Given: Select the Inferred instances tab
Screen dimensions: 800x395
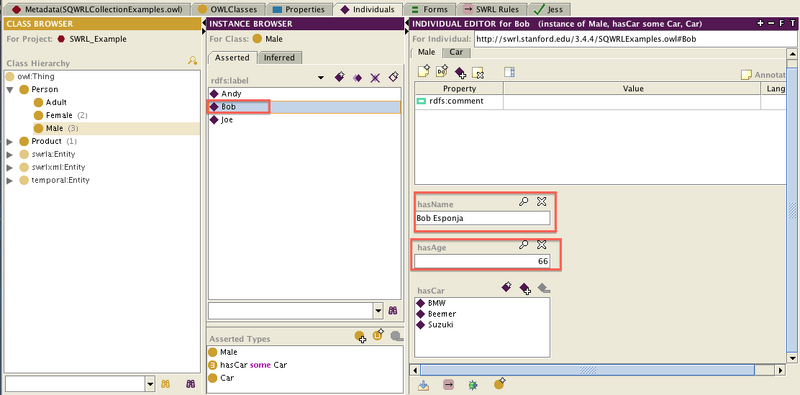Looking at the screenshot, I should point(280,58).
